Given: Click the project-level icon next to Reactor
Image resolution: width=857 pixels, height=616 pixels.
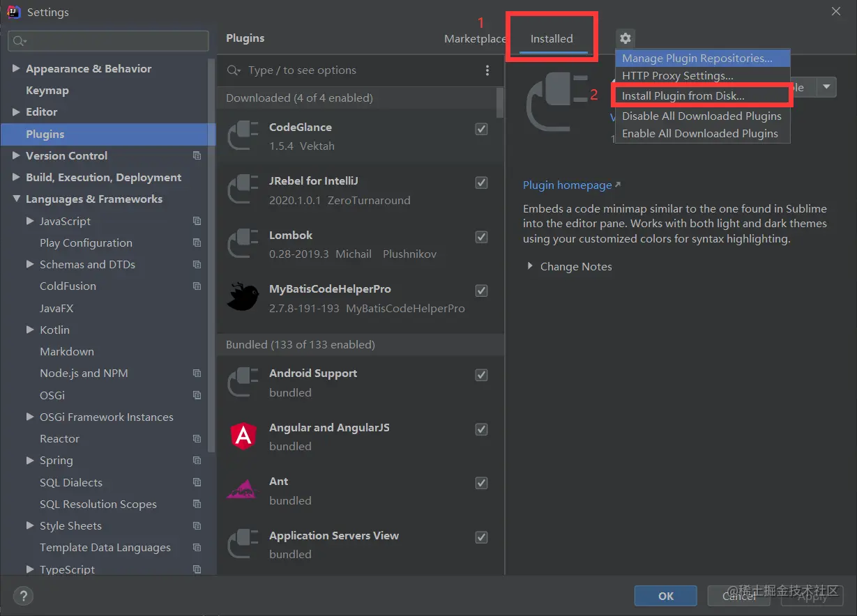Looking at the screenshot, I should coord(197,438).
